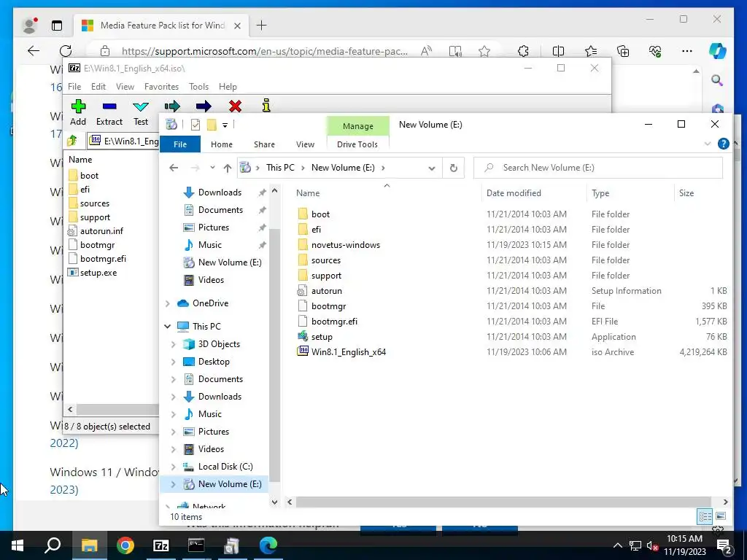This screenshot has height=560, width=747.
Task: Click Search New Volume (E:) field
Action: click(x=598, y=168)
